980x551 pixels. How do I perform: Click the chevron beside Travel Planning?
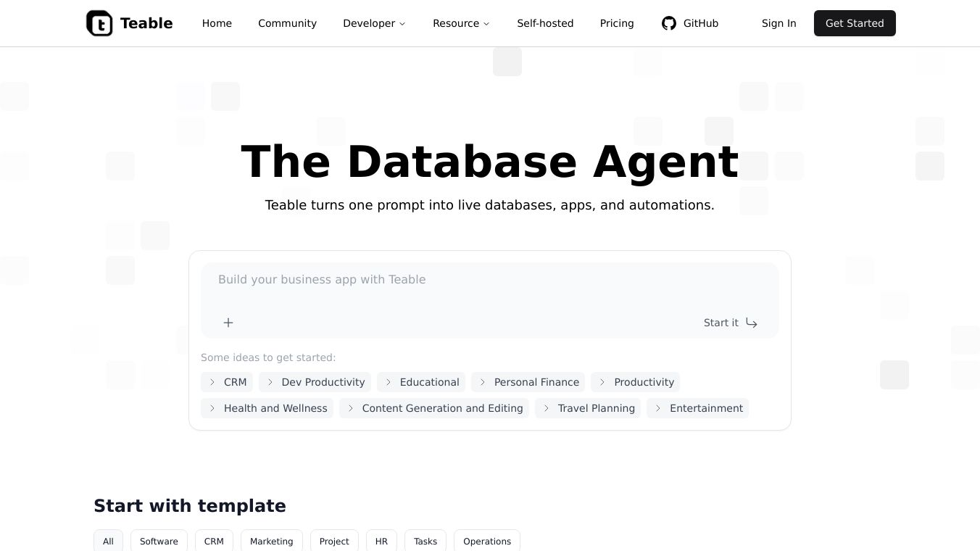(x=547, y=408)
